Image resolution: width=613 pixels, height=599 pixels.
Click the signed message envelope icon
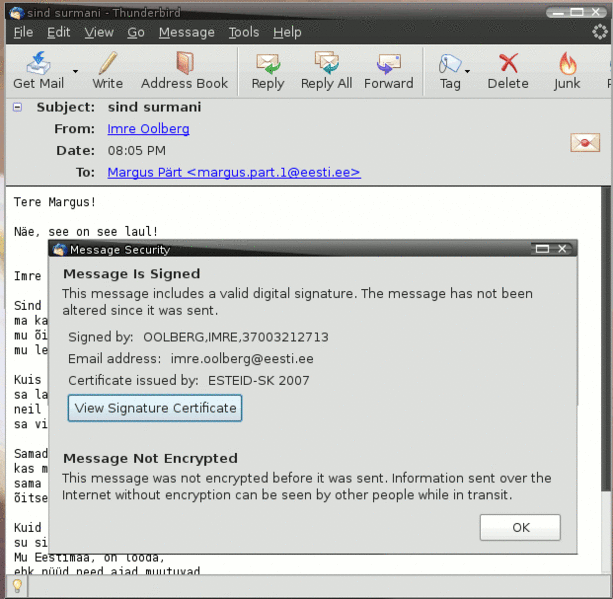click(x=585, y=143)
